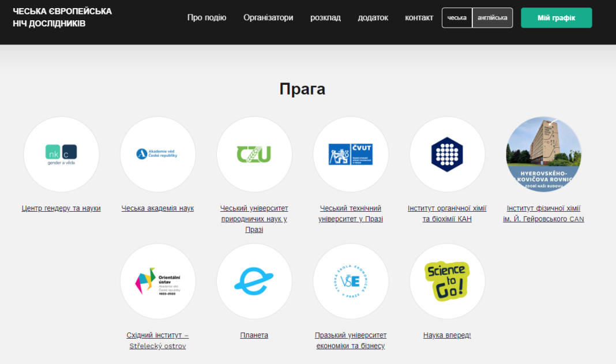This screenshot has height=364, width=616.
Task: Click the green 'Мій графік' button
Action: click(556, 18)
